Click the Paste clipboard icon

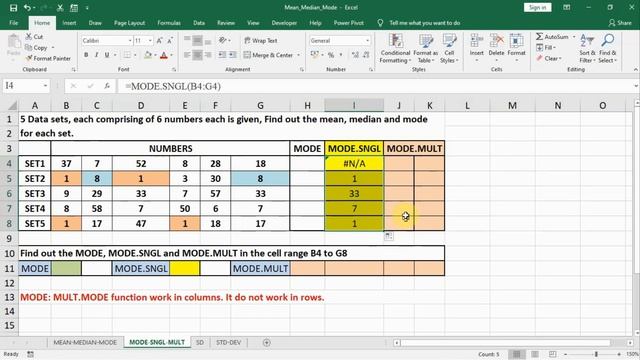pyautogui.click(x=13, y=42)
